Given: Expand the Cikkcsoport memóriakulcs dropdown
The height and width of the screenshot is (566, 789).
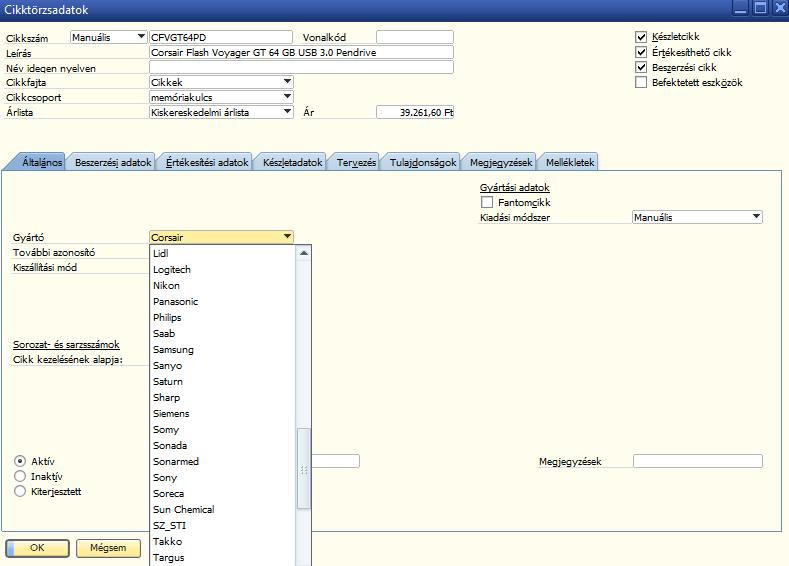Looking at the screenshot, I should pos(221,97).
